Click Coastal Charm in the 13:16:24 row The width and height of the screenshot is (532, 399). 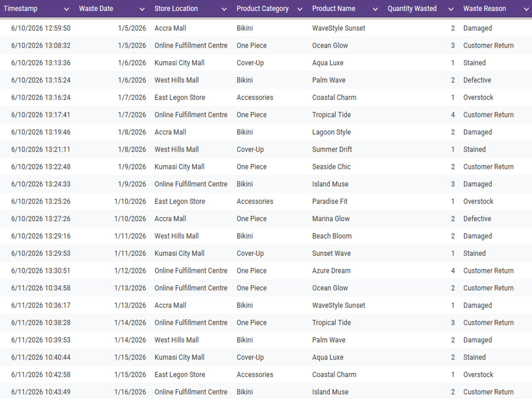[334, 97]
